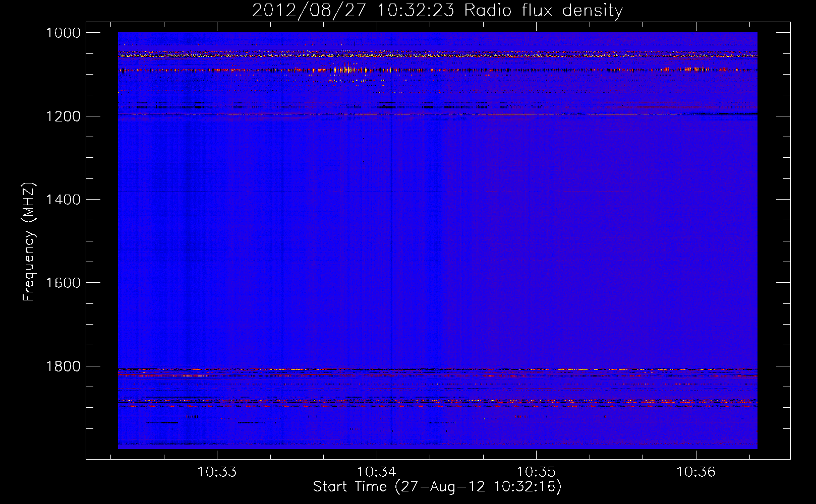Click the 10:36 time tick label
Viewport: 816px width, 504px height.
point(696,472)
